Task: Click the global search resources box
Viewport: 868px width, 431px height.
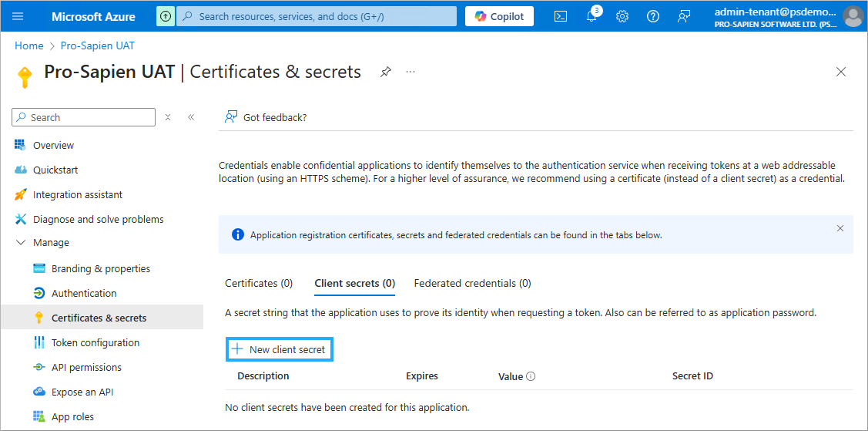Action: (x=316, y=16)
